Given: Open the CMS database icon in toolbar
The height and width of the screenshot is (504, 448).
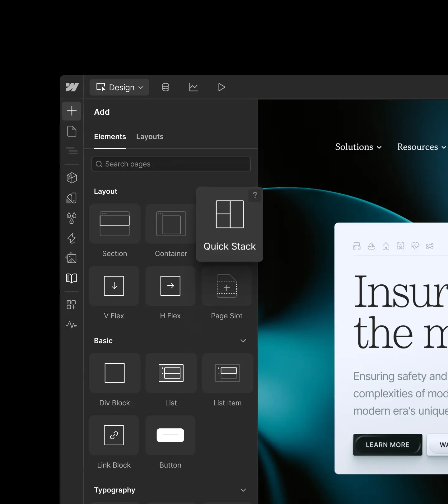Looking at the screenshot, I should pos(166,87).
